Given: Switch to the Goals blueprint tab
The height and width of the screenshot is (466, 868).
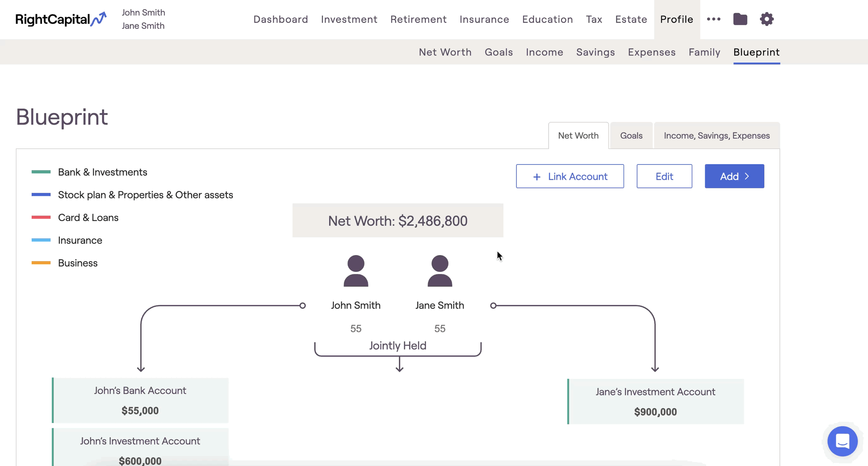Looking at the screenshot, I should [x=631, y=136].
